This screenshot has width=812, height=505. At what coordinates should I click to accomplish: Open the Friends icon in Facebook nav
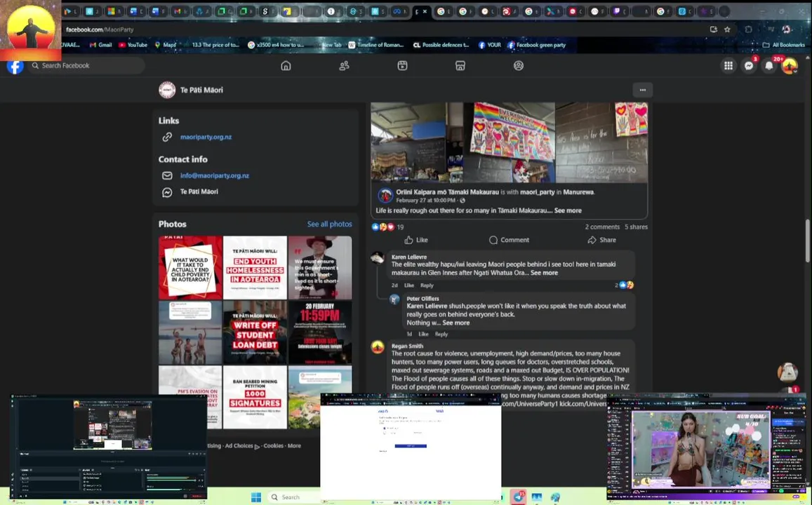click(344, 66)
